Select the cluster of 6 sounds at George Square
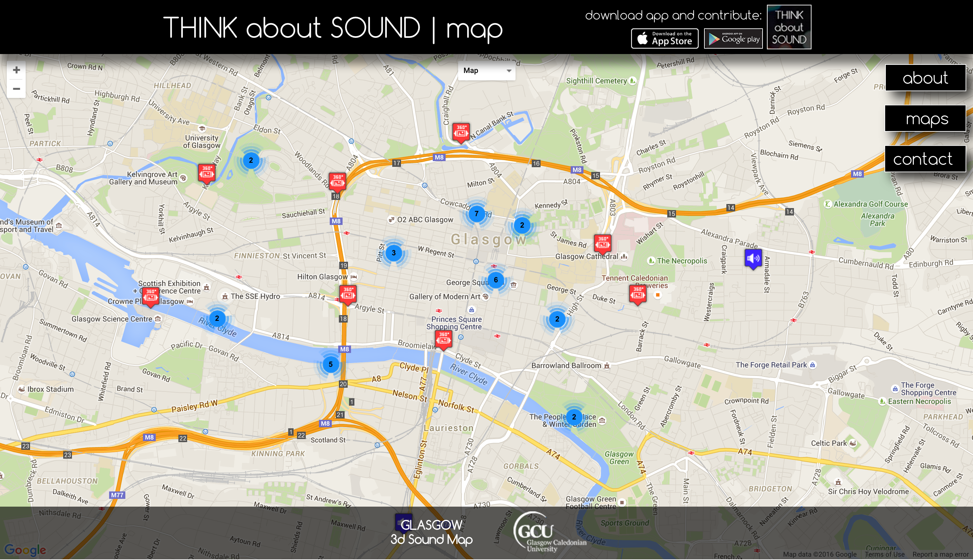This screenshot has width=973, height=560. [x=496, y=280]
